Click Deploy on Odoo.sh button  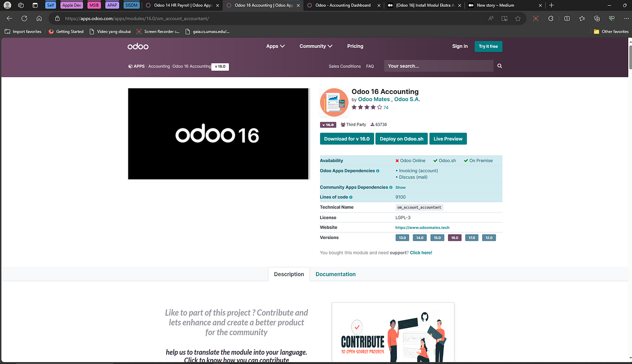tap(402, 139)
